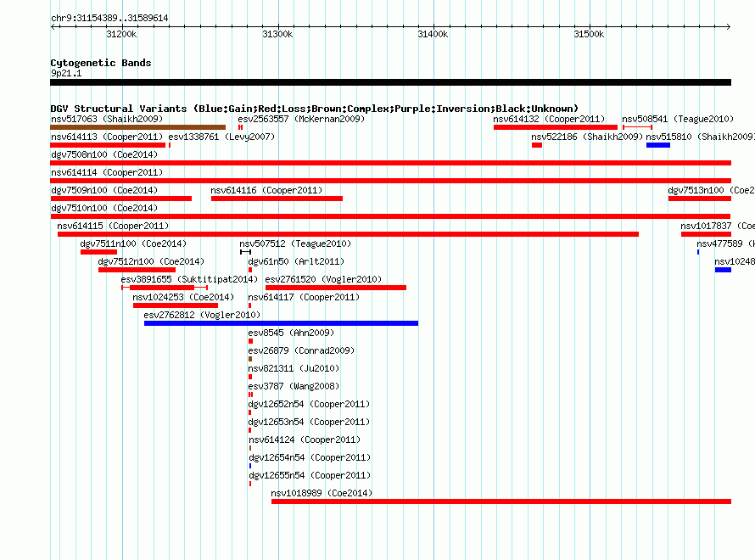Click the 9p21.1 band label
Image resolution: width=755 pixels, height=560 pixels.
(66, 73)
